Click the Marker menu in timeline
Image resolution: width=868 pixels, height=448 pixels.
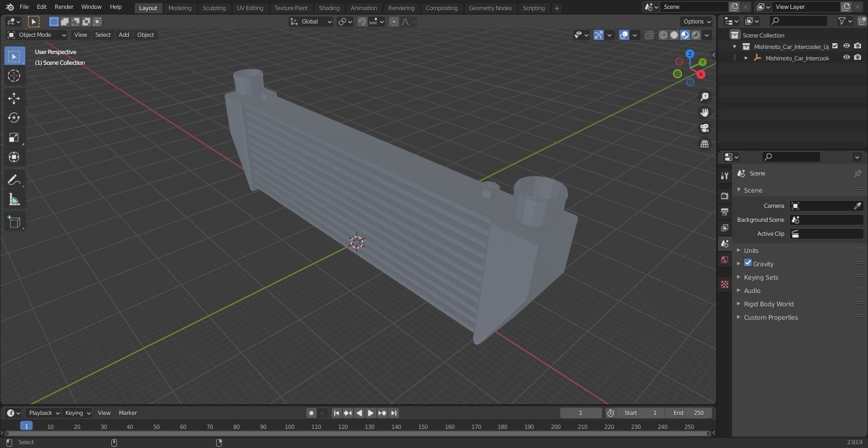[128, 413]
